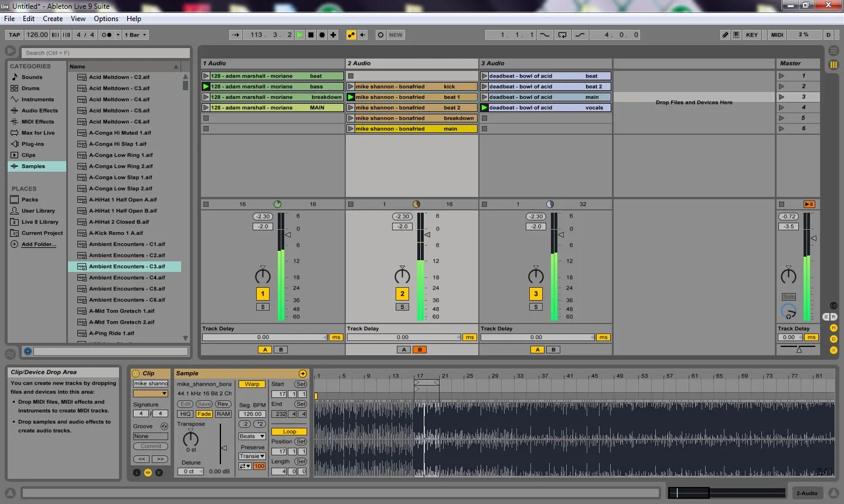Select the Clips category
This screenshot has width=844, height=504.
pyautogui.click(x=37, y=155)
